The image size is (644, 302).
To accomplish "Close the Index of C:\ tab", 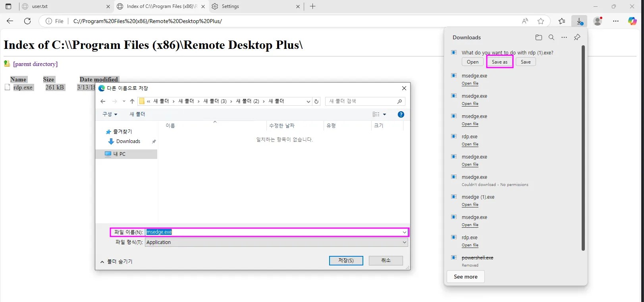I will click(203, 6).
